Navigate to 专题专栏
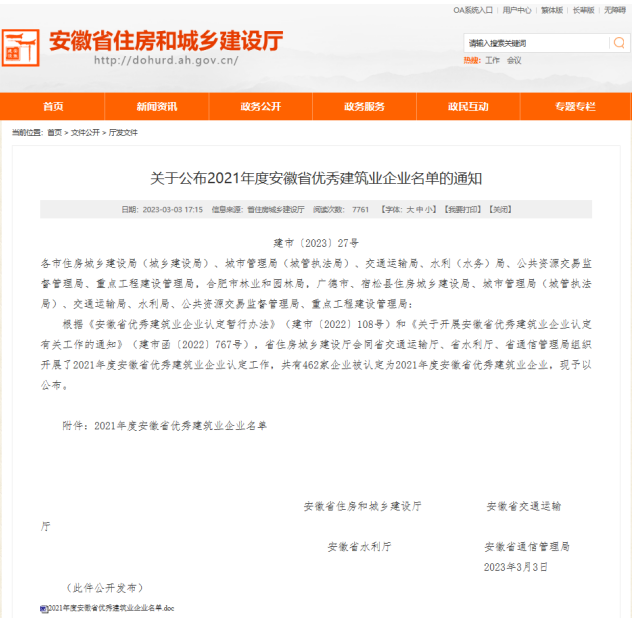The width and height of the screenshot is (633, 627). pos(574,107)
